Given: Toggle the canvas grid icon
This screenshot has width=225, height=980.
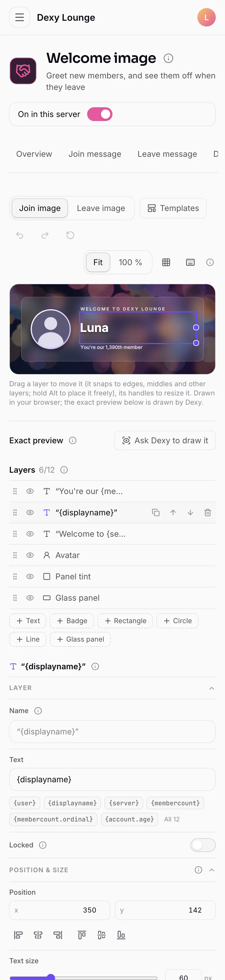Looking at the screenshot, I should click(x=166, y=263).
